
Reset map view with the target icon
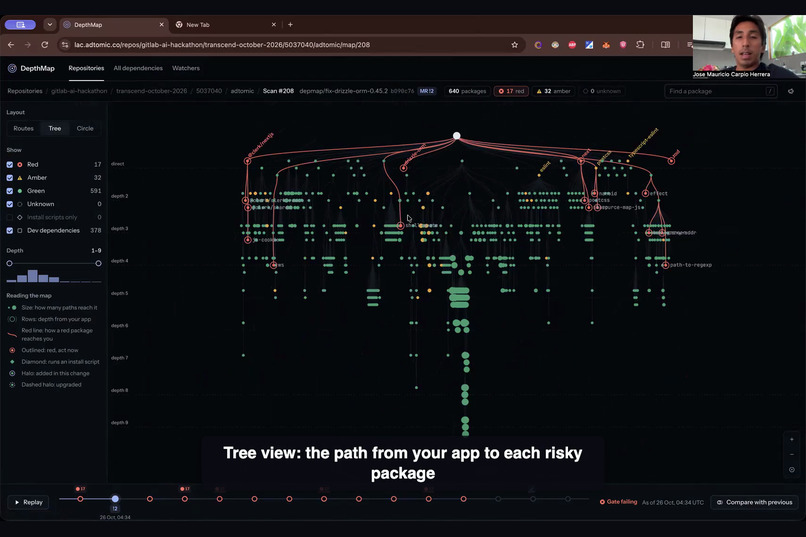[792, 470]
